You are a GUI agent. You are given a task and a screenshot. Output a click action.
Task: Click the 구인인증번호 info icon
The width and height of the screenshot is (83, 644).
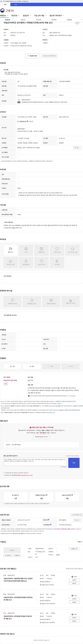(x=51, y=525)
